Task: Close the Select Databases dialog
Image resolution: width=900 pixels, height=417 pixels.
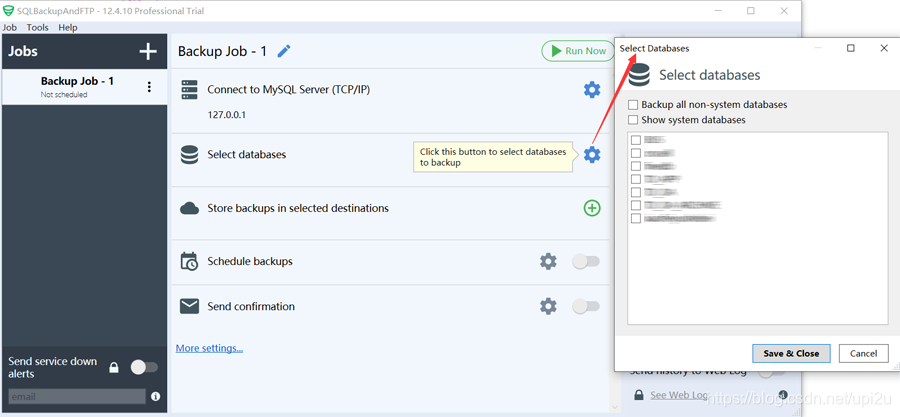Action: point(884,49)
